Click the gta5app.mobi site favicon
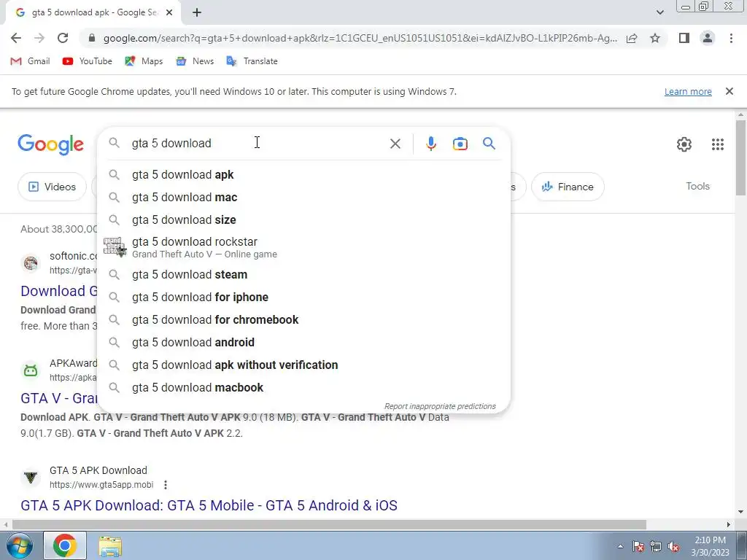The width and height of the screenshot is (747, 560). pos(31,477)
